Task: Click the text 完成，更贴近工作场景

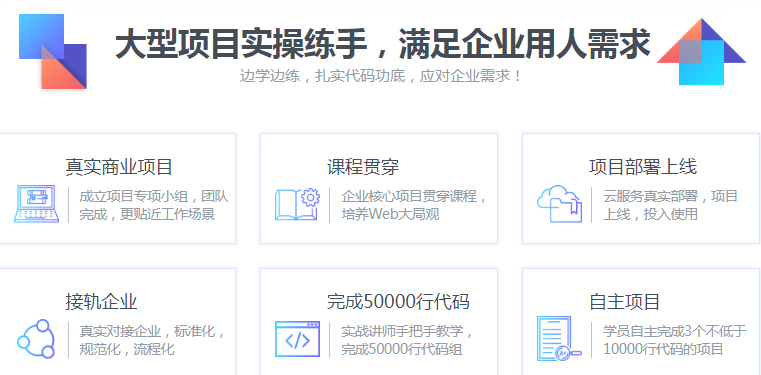Action: coord(147,214)
